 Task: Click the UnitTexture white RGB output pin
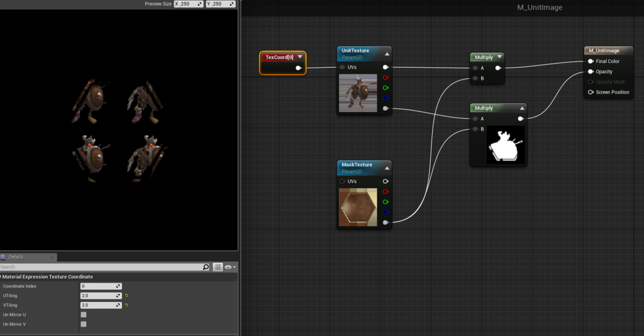pyautogui.click(x=386, y=67)
